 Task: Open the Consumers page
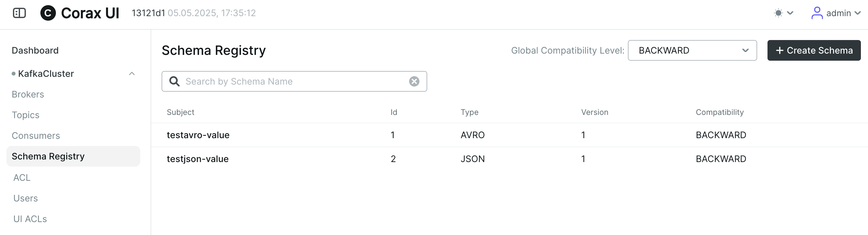(x=36, y=136)
